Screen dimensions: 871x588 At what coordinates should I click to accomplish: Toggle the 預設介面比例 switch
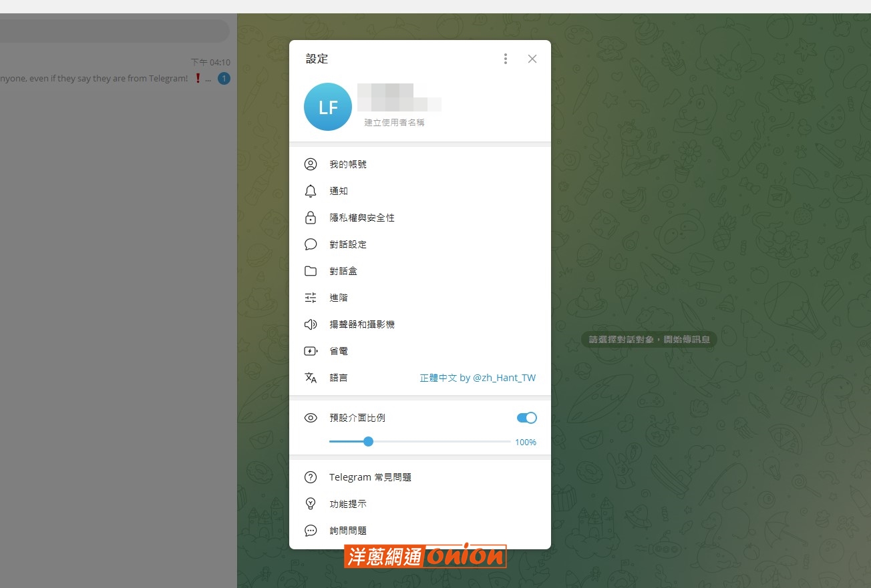[x=526, y=418]
